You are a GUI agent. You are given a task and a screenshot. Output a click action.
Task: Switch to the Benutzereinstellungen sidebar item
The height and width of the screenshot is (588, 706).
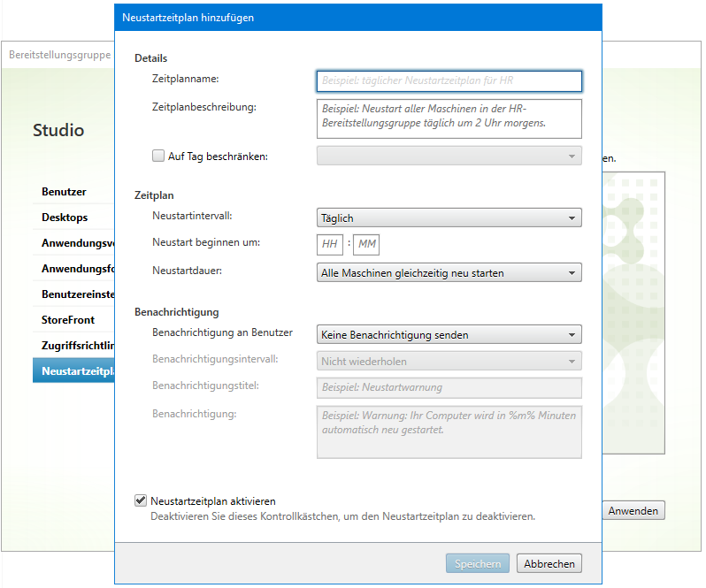pos(75,294)
